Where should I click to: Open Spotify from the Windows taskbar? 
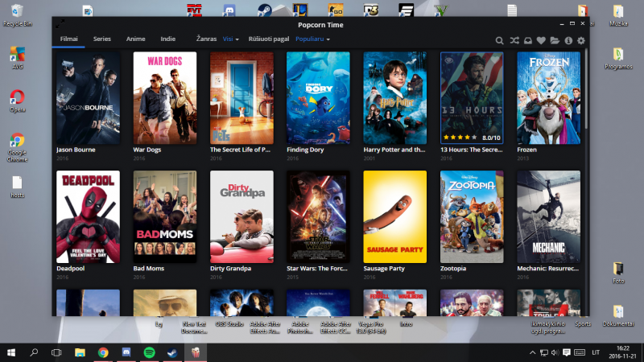150,352
